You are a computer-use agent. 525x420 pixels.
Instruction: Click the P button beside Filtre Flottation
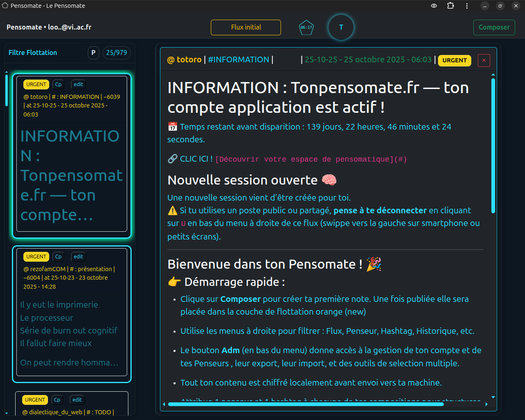pyautogui.click(x=94, y=52)
